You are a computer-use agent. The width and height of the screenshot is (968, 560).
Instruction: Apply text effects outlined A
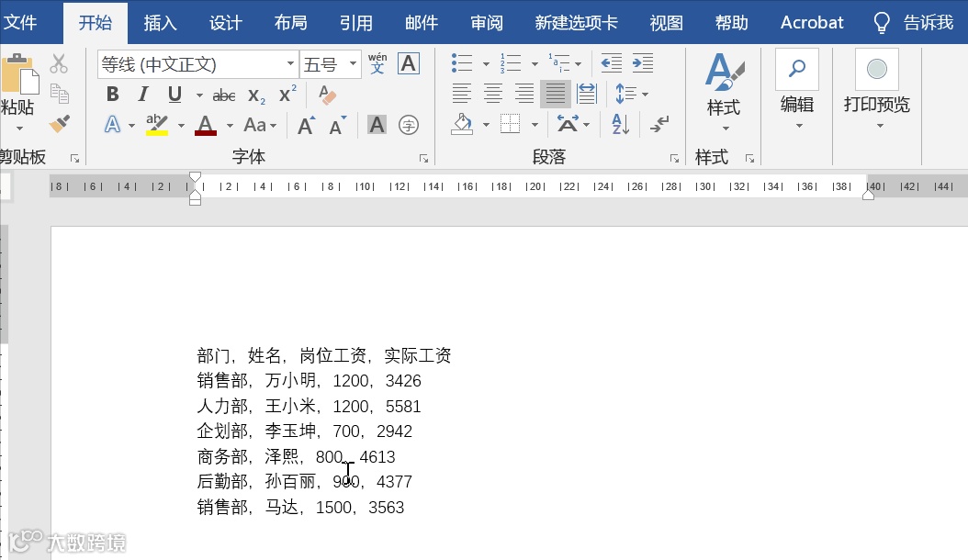(x=112, y=125)
